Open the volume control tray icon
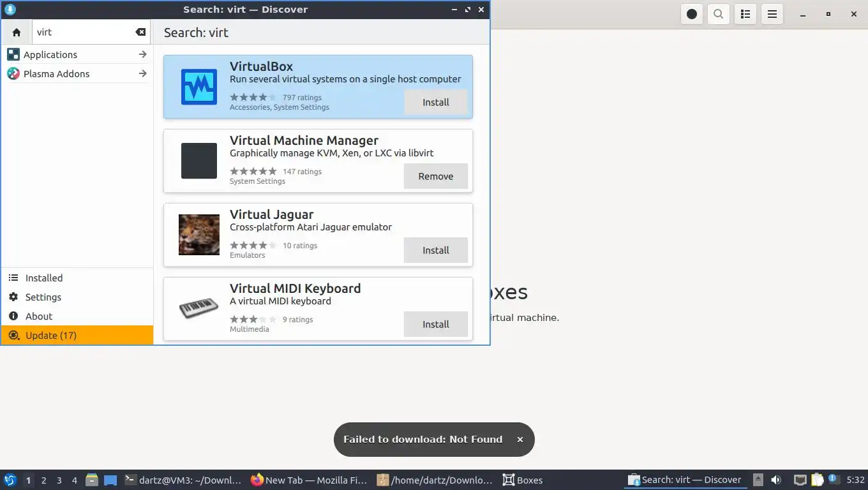 point(776,480)
